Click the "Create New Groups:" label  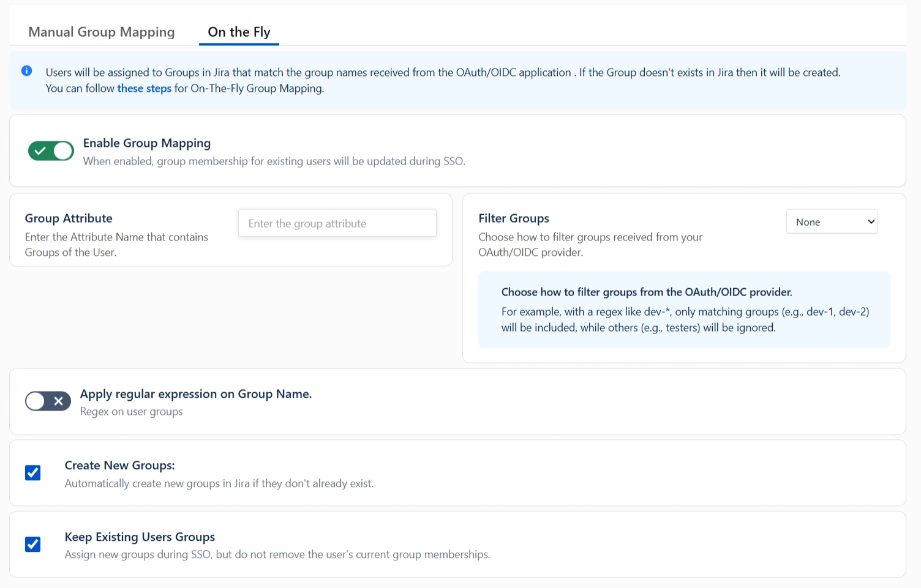click(119, 466)
